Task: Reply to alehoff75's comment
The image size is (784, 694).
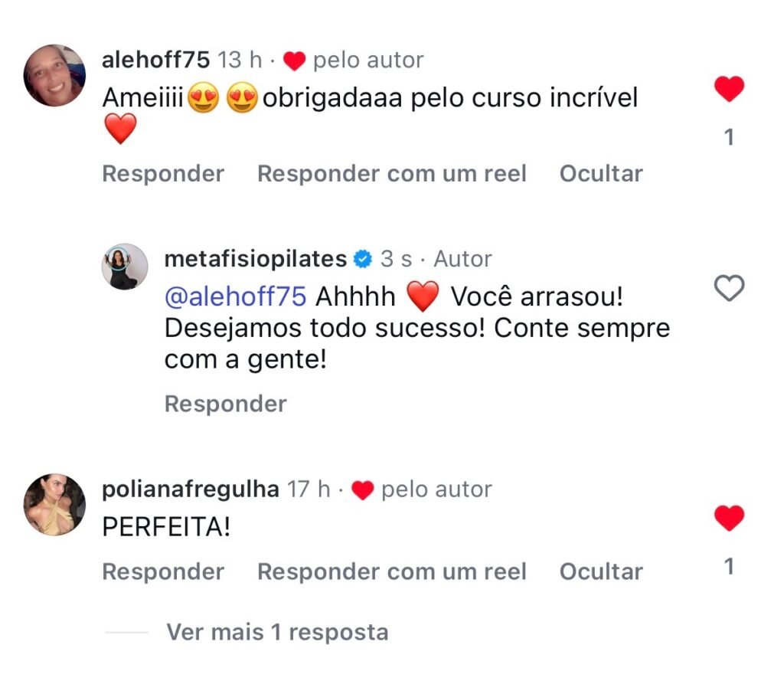Action: pos(163,174)
